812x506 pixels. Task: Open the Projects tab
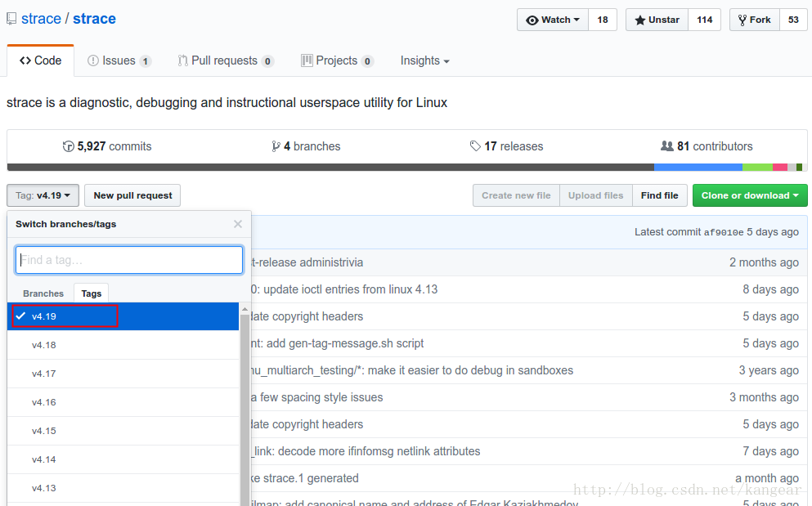click(337, 60)
